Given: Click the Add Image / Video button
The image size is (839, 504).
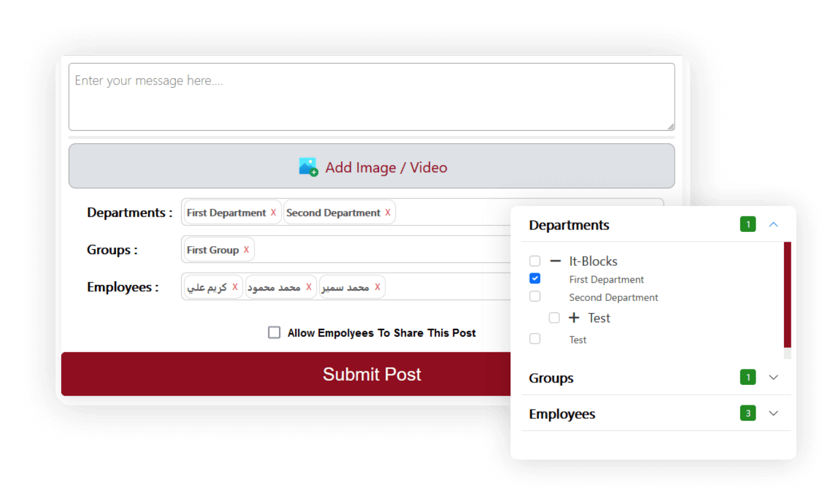Looking at the screenshot, I should click(372, 166).
